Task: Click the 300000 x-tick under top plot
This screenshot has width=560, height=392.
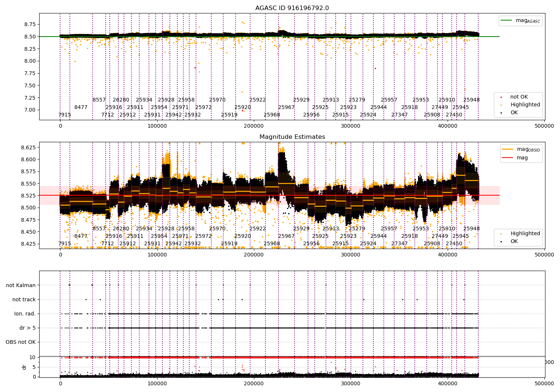Action: point(351,126)
